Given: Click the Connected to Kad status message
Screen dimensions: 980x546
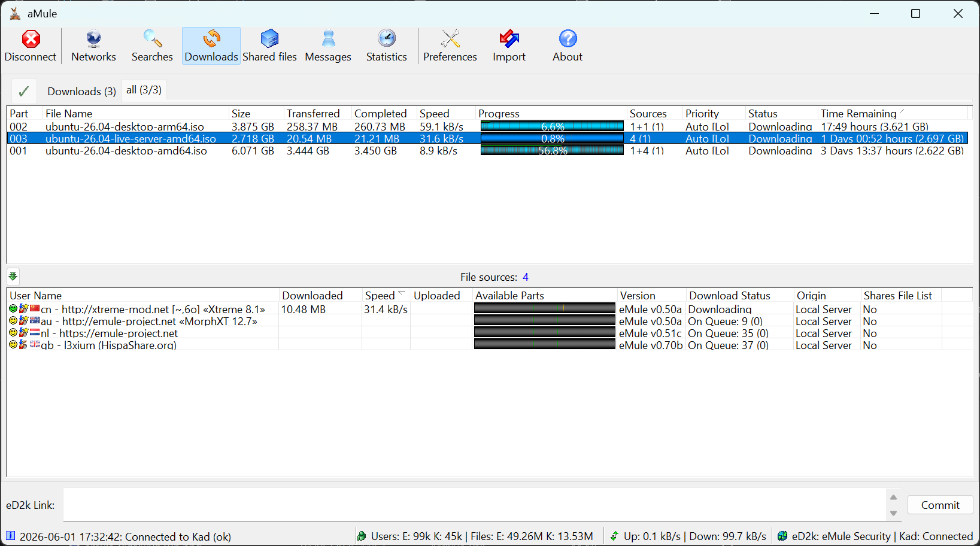Looking at the screenshot, I should 125,536.
